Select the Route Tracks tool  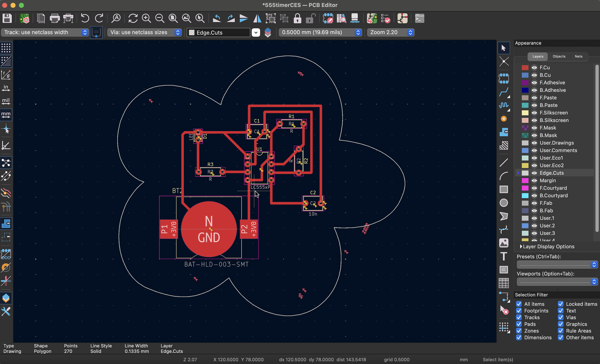click(504, 92)
